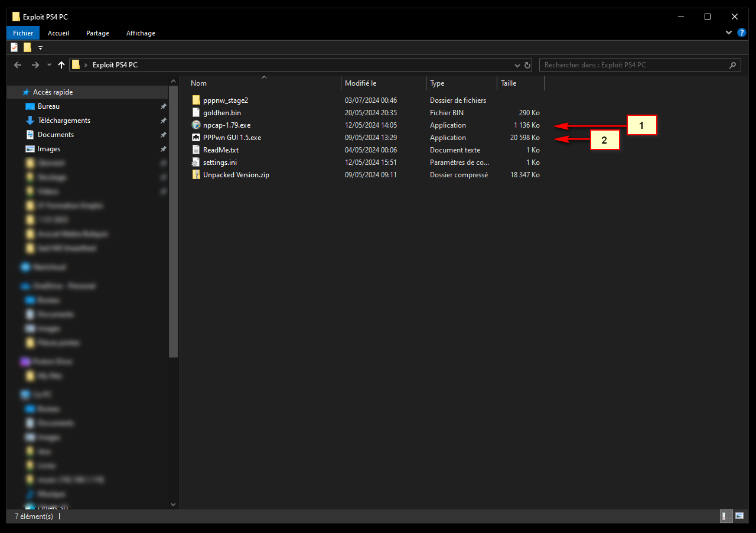Open the recent locations dropdown arrow
Screen dimensions: 756x533
tap(49, 65)
